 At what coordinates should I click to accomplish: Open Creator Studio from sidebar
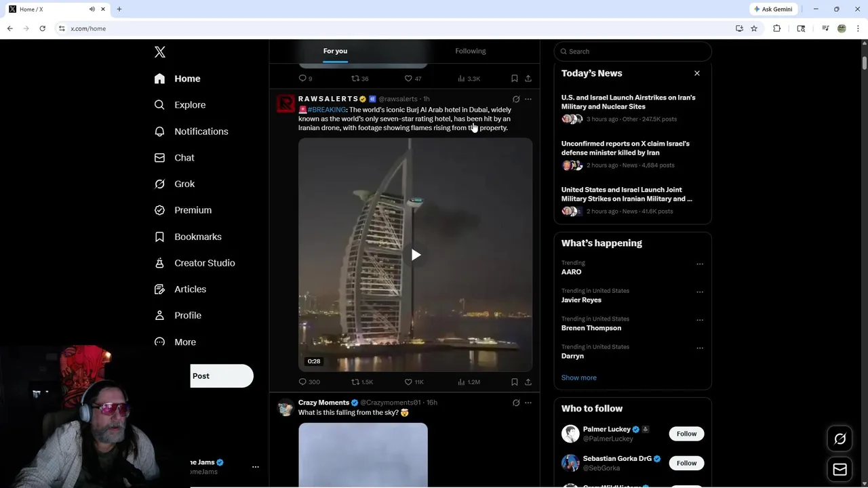(x=195, y=263)
